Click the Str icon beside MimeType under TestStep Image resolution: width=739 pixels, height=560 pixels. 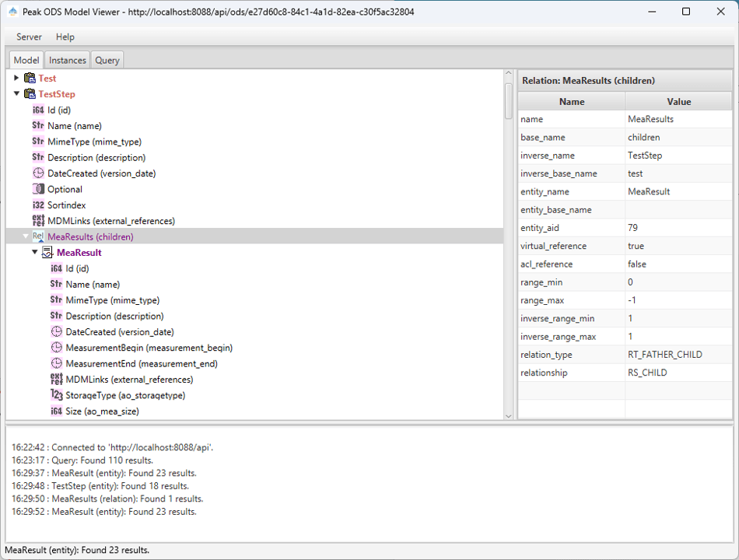point(38,142)
